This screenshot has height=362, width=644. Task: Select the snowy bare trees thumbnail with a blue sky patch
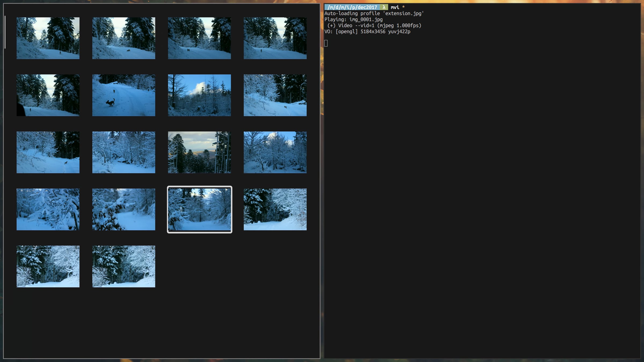point(275,152)
